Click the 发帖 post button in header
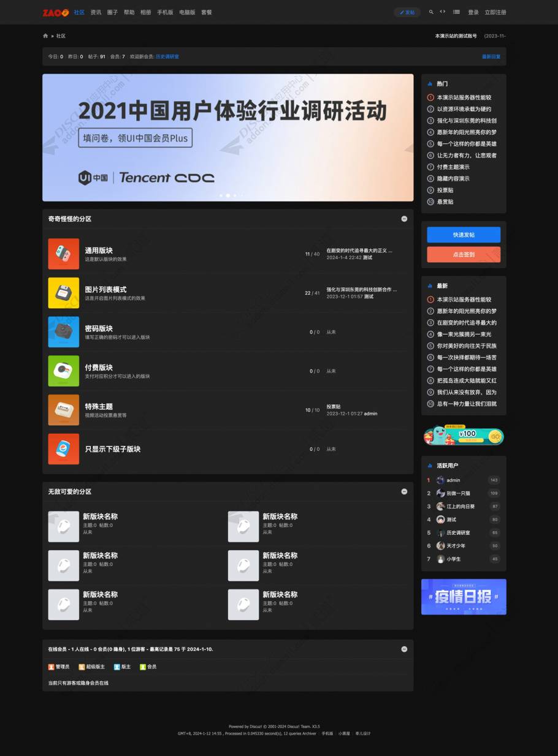 coord(407,12)
